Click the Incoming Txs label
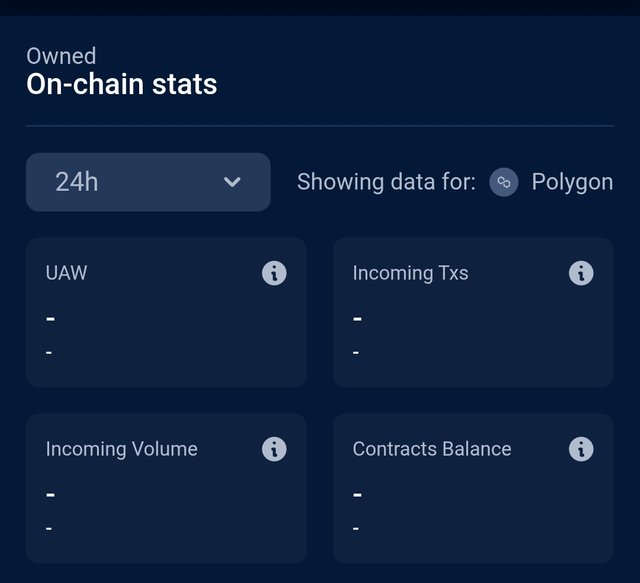 410,273
